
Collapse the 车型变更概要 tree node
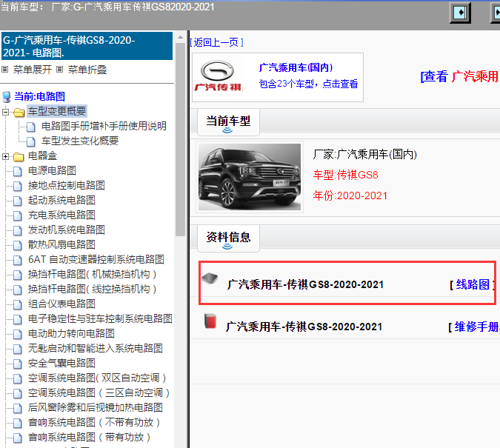coord(5,112)
